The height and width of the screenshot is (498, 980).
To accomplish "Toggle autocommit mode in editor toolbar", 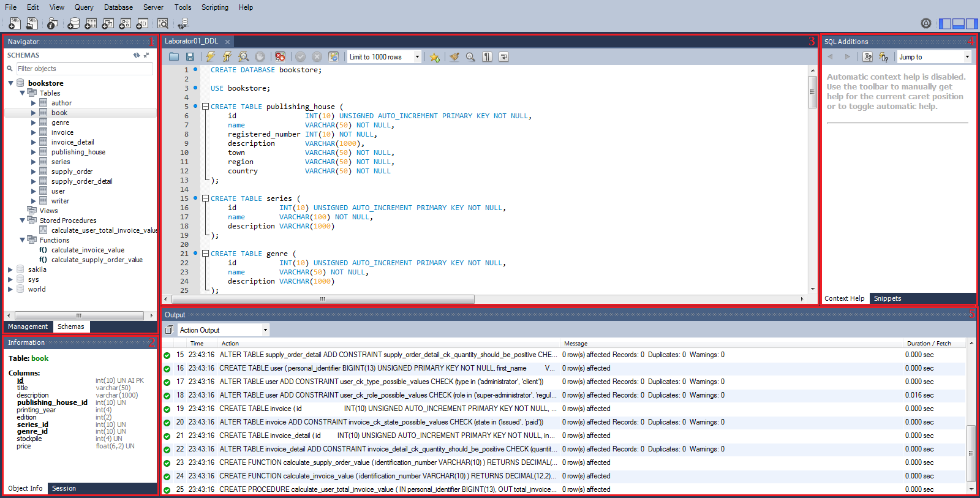I will [333, 57].
